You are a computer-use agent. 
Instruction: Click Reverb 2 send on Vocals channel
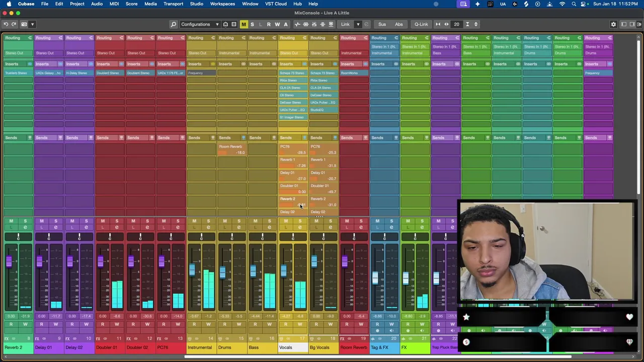pyautogui.click(x=293, y=202)
